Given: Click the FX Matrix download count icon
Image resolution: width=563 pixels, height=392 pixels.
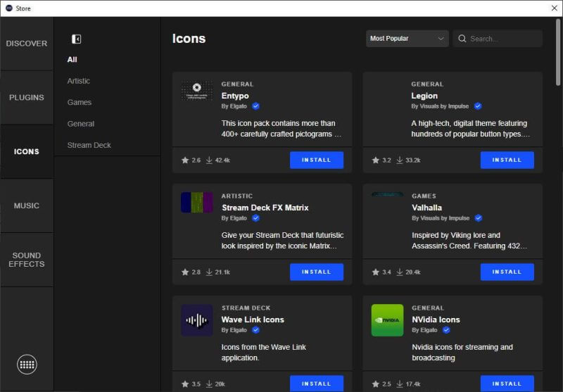Looking at the screenshot, I should (209, 272).
